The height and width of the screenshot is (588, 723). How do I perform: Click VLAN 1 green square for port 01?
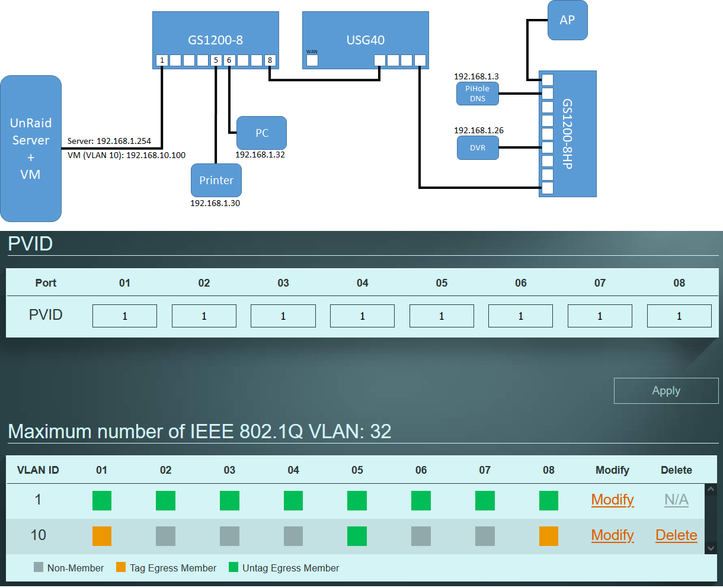click(x=102, y=500)
